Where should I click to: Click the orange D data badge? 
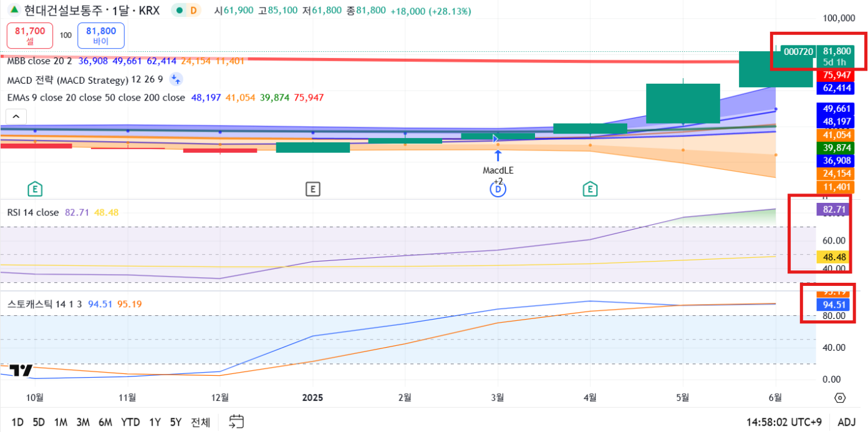click(194, 11)
